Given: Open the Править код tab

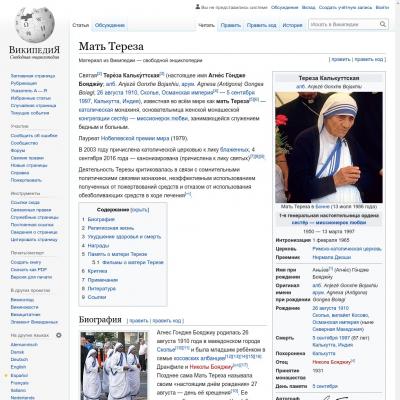Looking at the screenshot, I should (261, 25).
